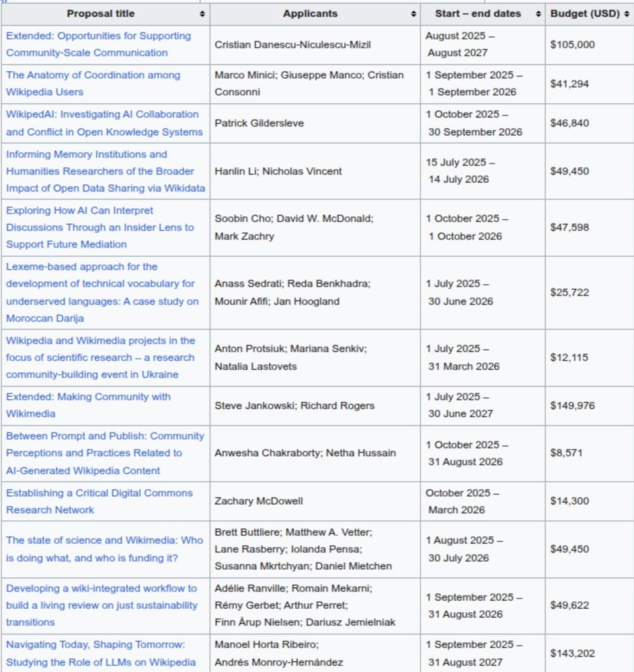Open Informing Memory Institutions and Humanities Researchers proposal

coord(106,171)
